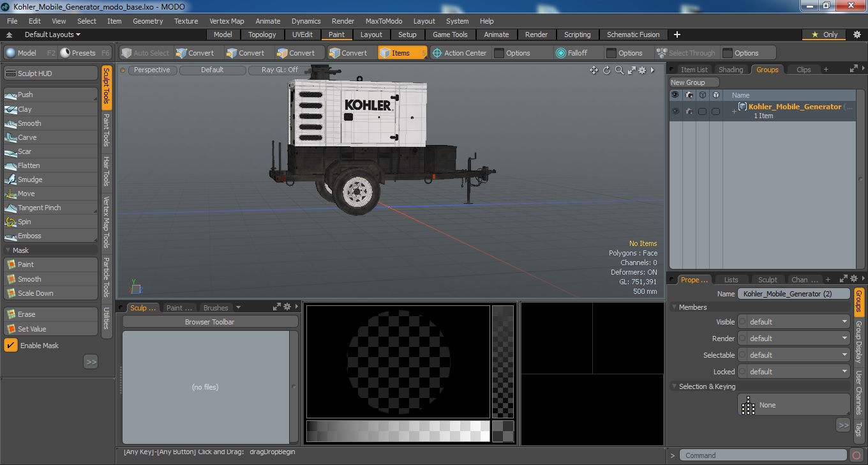Click the Presets button

coord(85,53)
